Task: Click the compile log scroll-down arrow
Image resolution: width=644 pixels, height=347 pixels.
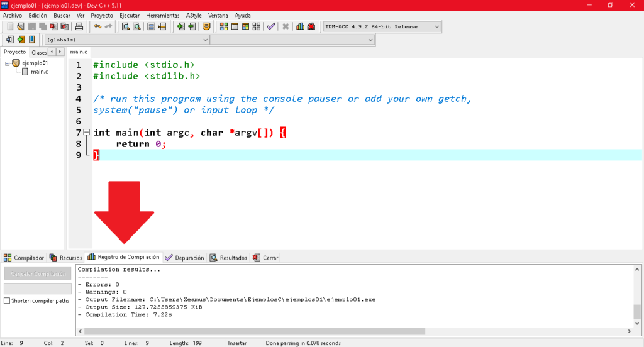Action: click(x=637, y=324)
